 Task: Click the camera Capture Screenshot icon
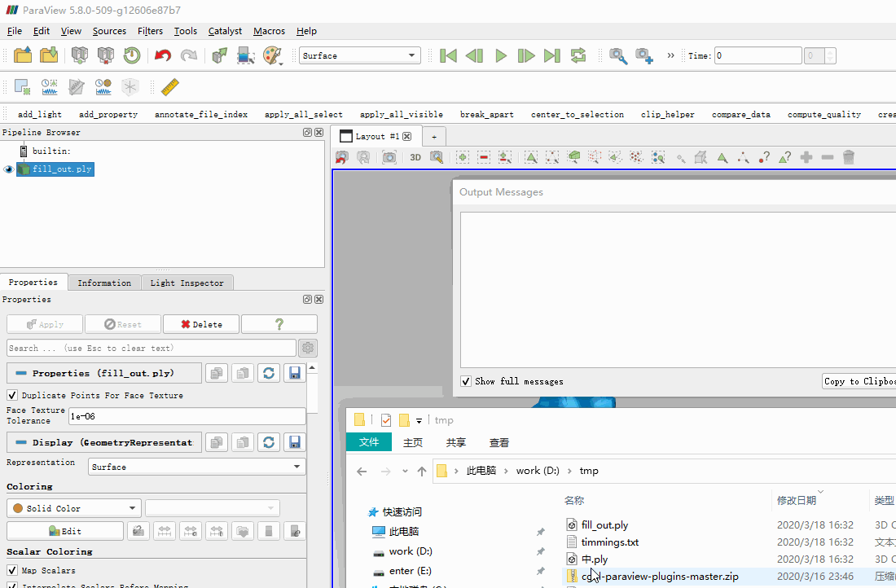(x=389, y=157)
